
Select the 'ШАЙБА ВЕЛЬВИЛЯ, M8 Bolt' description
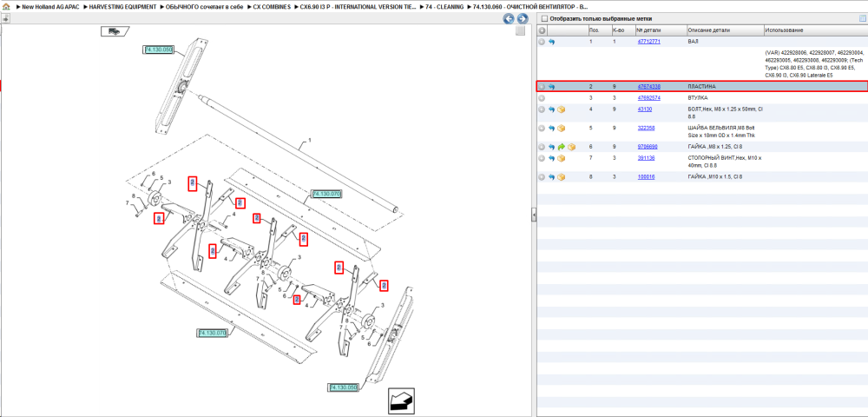(x=722, y=131)
